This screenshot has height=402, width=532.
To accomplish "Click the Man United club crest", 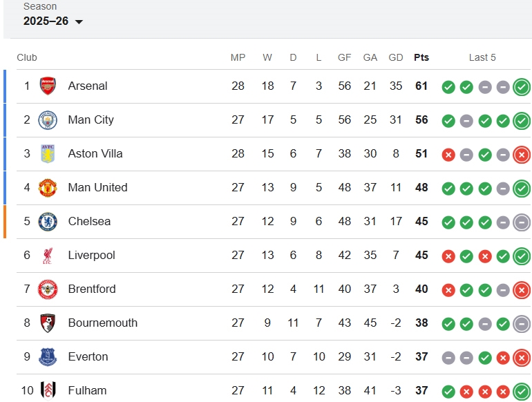I will click(48, 188).
